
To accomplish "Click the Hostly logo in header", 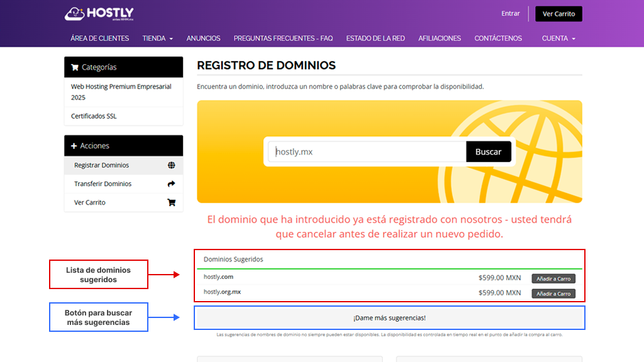I will click(x=99, y=14).
